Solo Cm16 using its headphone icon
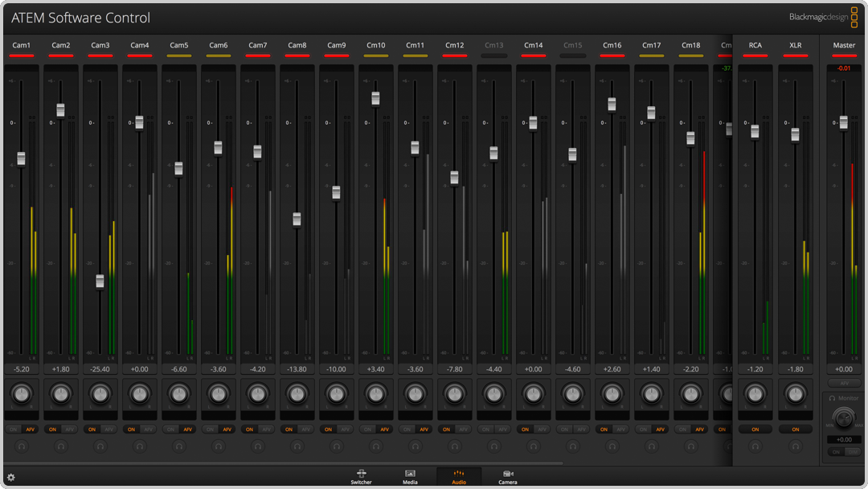The image size is (868, 489). 612,446
